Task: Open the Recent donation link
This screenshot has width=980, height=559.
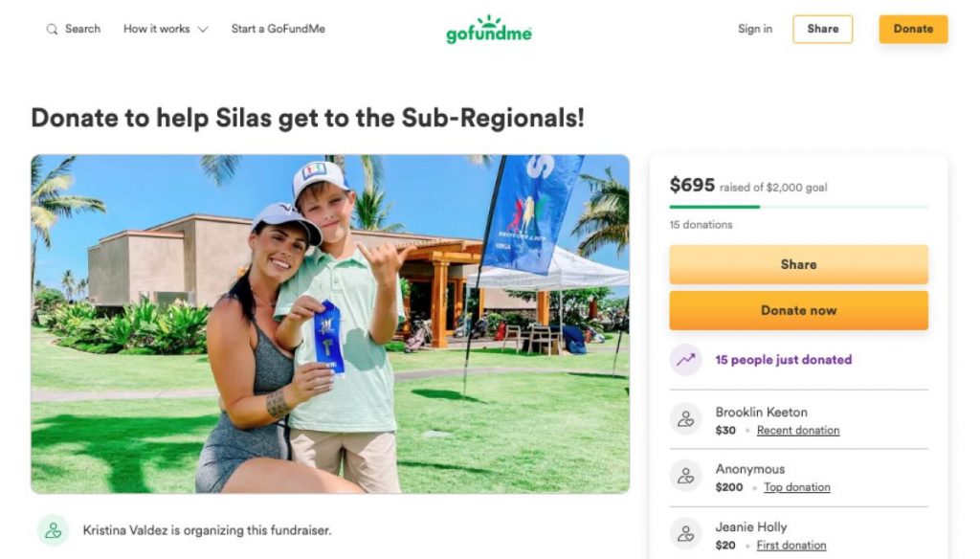Action: coord(798,430)
